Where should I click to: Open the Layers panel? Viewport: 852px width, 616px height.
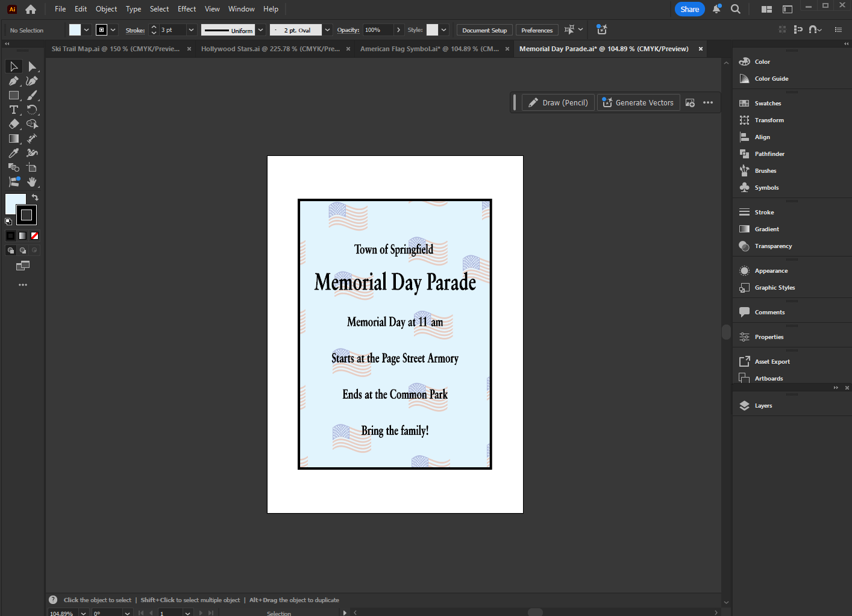(763, 405)
